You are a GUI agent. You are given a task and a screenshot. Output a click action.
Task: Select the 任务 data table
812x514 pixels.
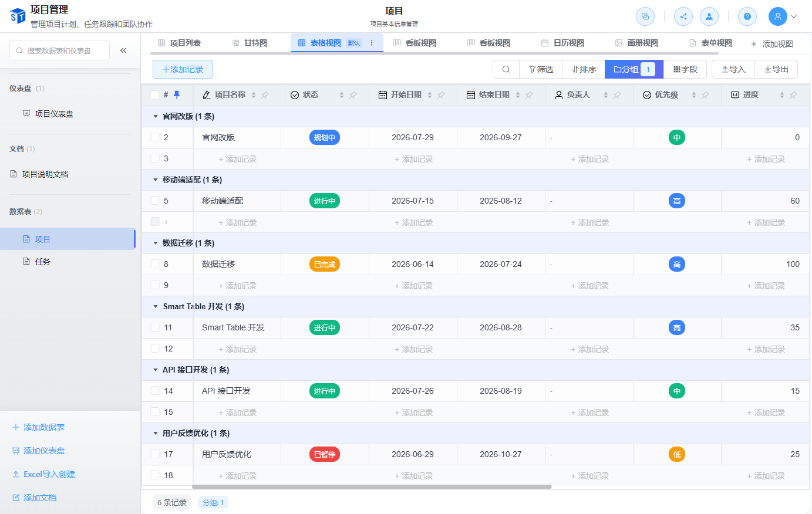(x=68, y=262)
